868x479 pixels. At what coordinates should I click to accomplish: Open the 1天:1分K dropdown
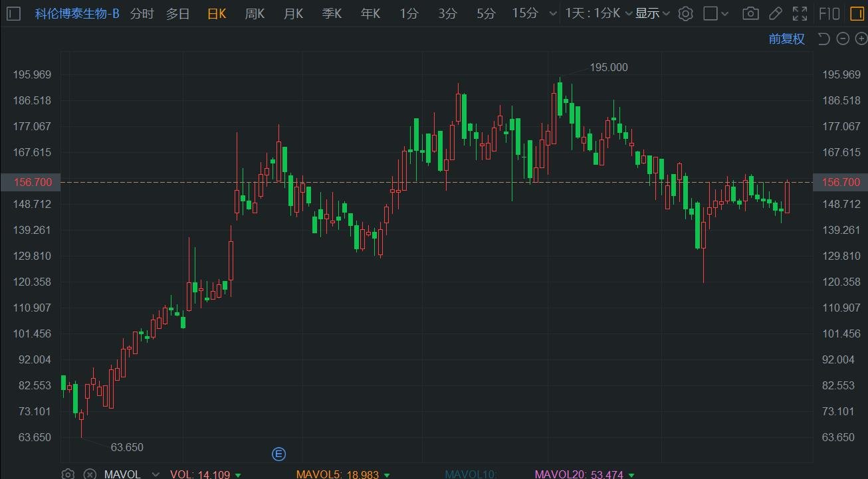point(599,13)
